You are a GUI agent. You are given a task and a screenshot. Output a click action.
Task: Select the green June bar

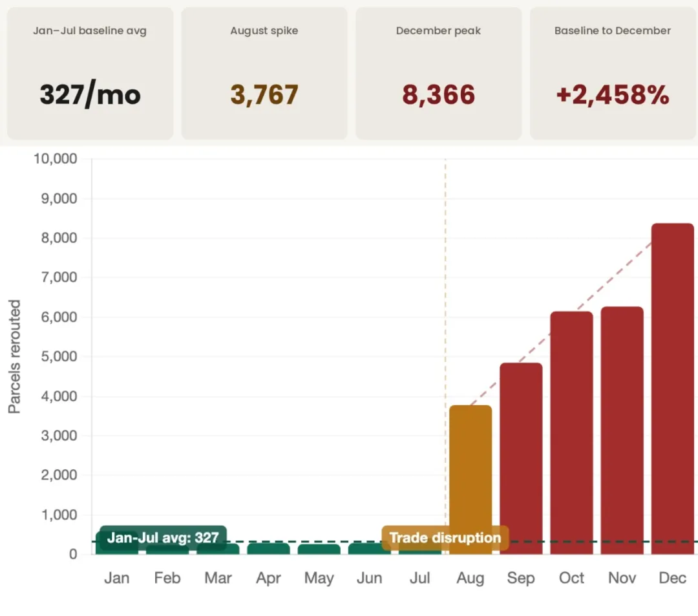[370, 548]
